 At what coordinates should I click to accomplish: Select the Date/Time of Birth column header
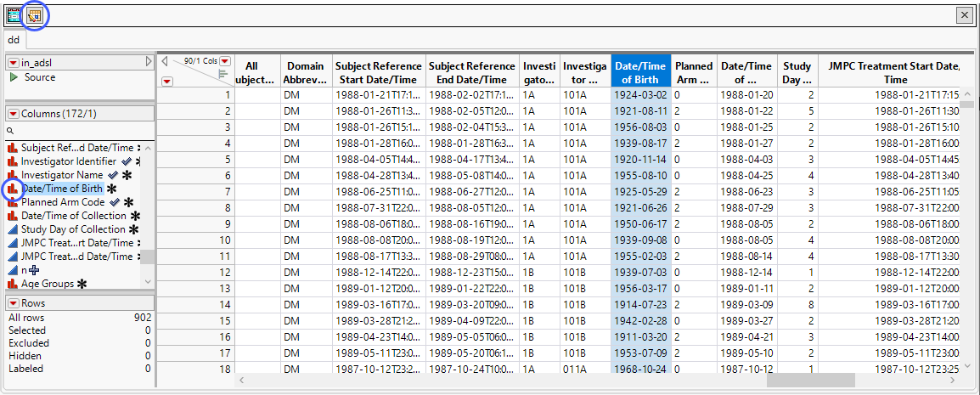pyautogui.click(x=640, y=72)
